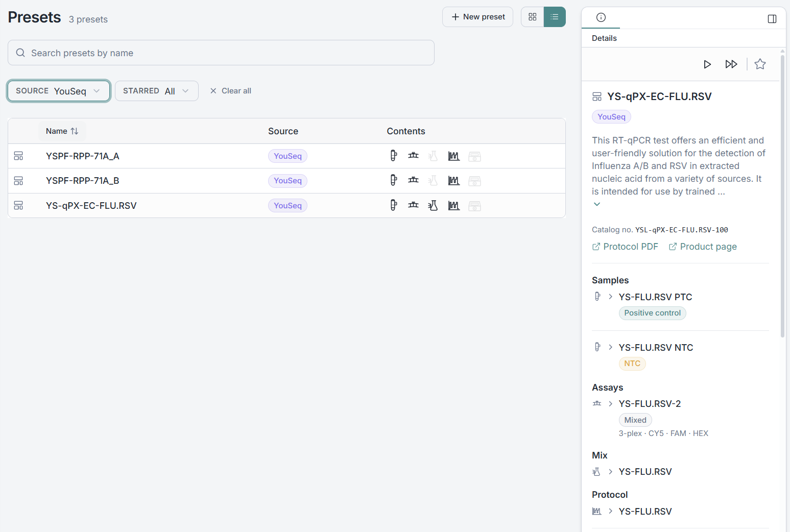Click assays icon in YSPF-RPP-71A_A row
This screenshot has height=532, width=790.
[414, 156]
